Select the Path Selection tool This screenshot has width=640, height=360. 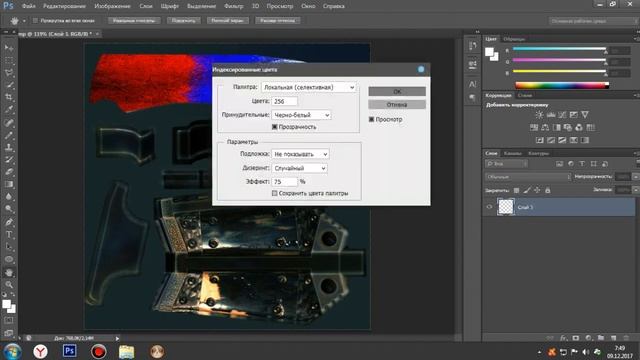click(x=9, y=247)
